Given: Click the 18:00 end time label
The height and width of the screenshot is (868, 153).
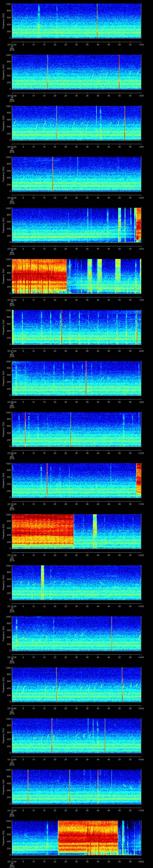Looking at the screenshot, I should 141,862.
